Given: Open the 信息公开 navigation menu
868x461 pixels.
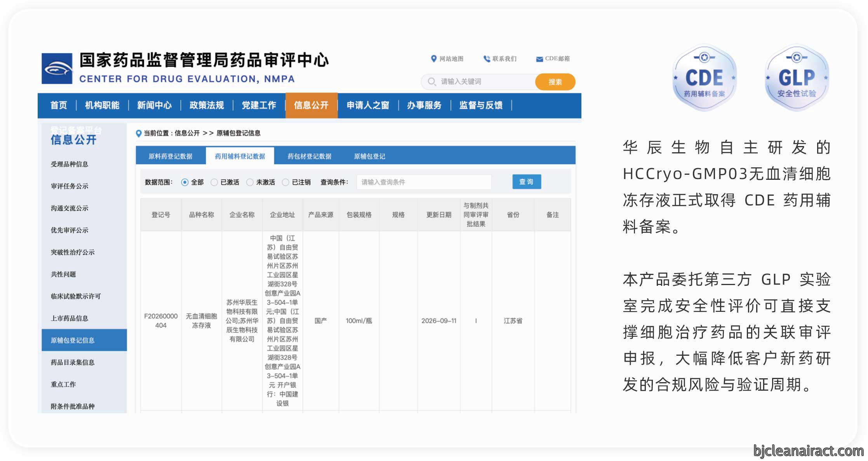Looking at the screenshot, I should click(x=311, y=105).
